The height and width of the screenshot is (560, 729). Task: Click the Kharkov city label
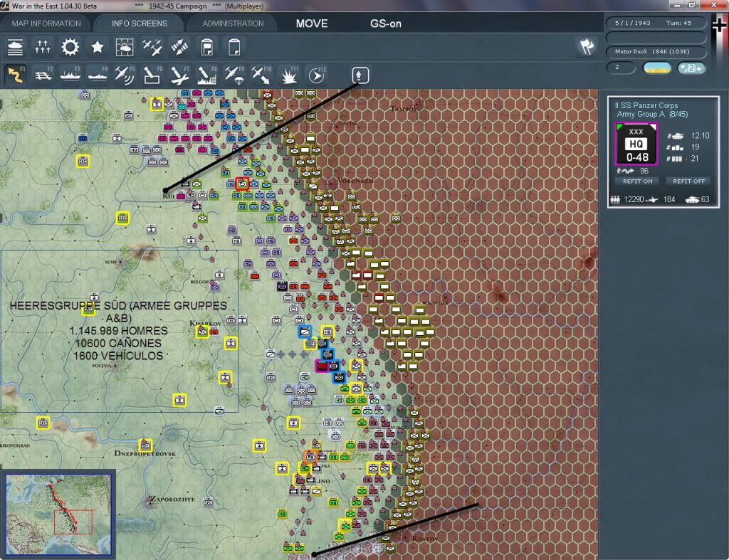pyautogui.click(x=205, y=323)
